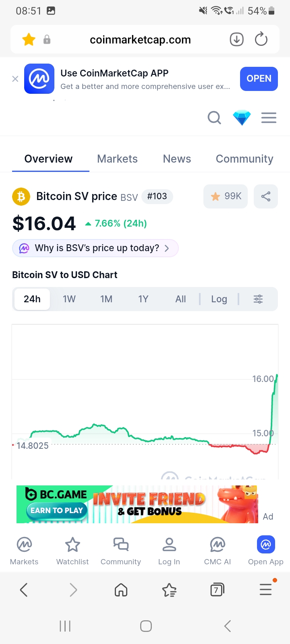Expand Why is BSV's price up today
Viewport: 290px width, 644px height.
point(95,248)
